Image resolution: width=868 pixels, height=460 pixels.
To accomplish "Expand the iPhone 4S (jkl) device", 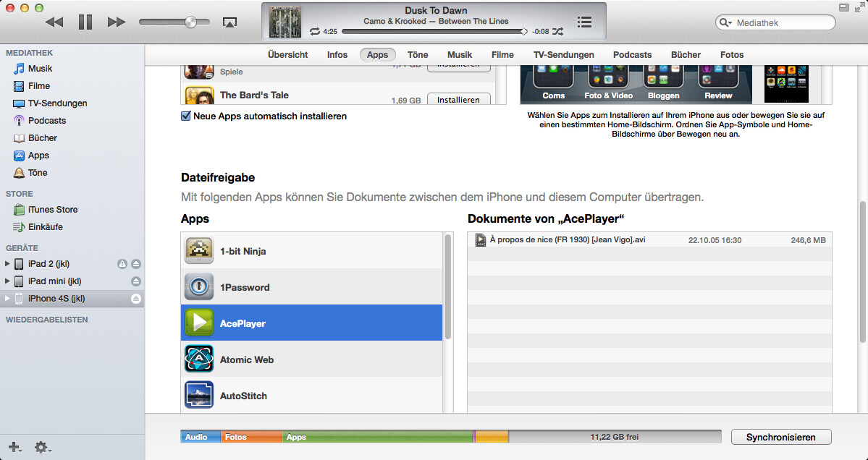I will click(7, 299).
